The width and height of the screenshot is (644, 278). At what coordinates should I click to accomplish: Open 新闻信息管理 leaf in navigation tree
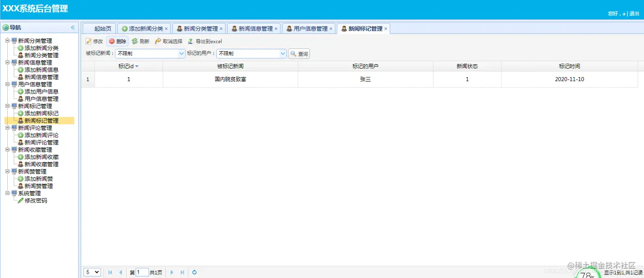(41, 77)
